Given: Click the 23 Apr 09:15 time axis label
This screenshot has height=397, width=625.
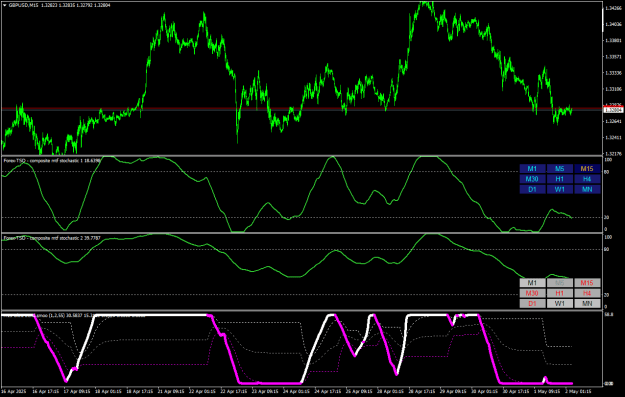Looking at the screenshot, I should (265, 391).
